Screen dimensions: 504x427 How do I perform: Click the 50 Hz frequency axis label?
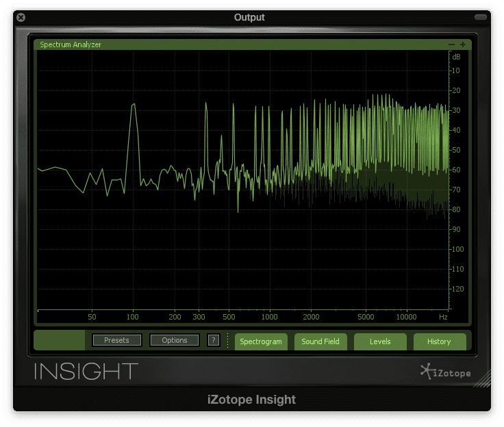click(x=92, y=317)
